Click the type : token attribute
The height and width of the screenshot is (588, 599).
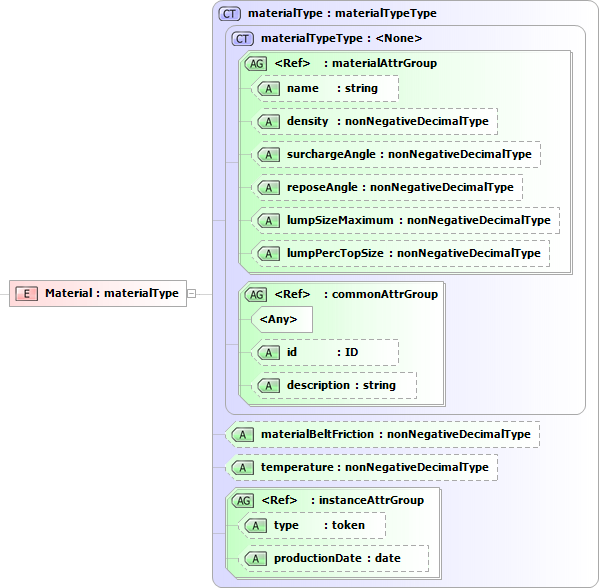312,526
